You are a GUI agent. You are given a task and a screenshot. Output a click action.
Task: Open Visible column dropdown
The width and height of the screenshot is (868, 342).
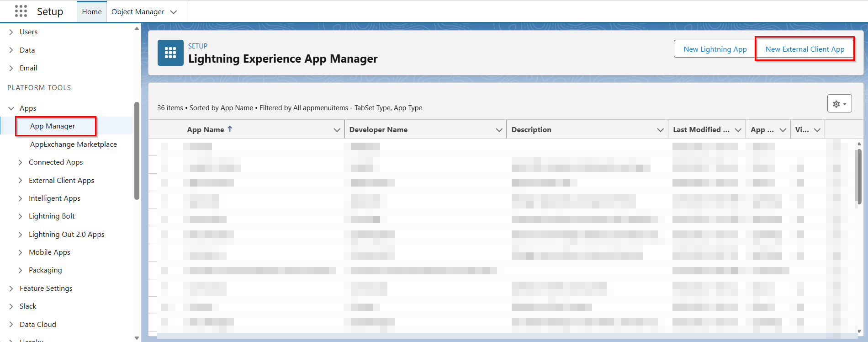click(817, 130)
